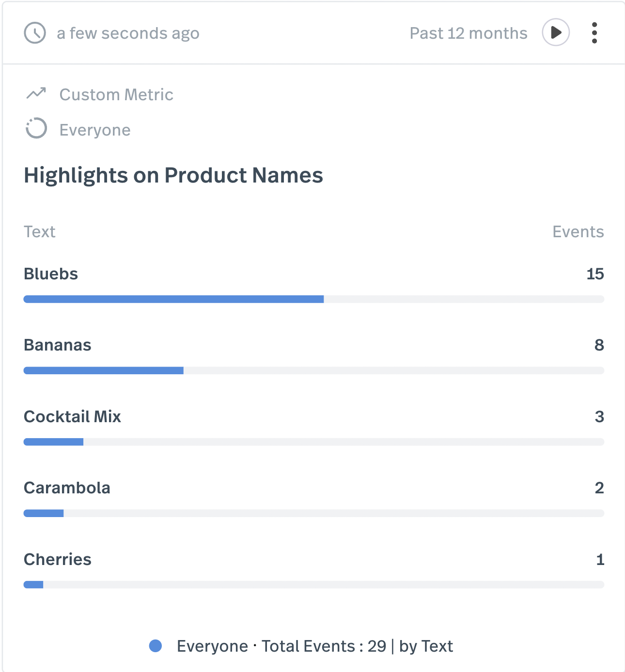Click the Carambola row label
Image resolution: width=625 pixels, height=672 pixels.
pos(67,488)
